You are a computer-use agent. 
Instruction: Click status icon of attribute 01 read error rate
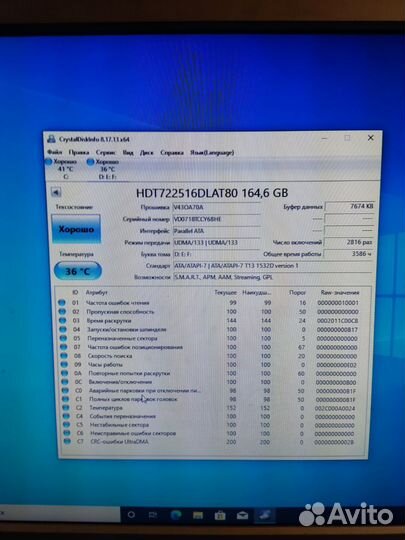coord(62,303)
